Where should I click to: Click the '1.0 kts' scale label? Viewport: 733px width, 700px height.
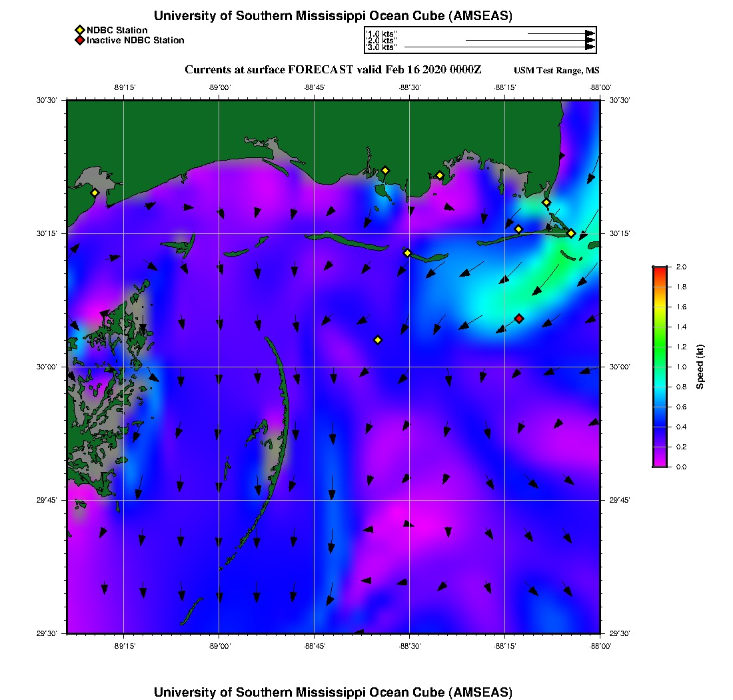click(x=382, y=34)
